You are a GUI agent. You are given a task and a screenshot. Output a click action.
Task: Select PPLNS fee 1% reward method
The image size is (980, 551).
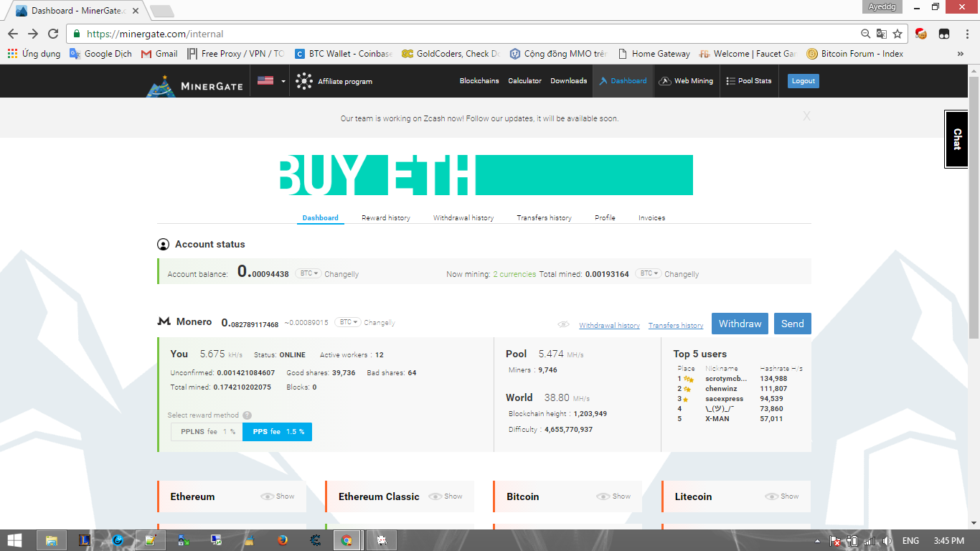[207, 432]
